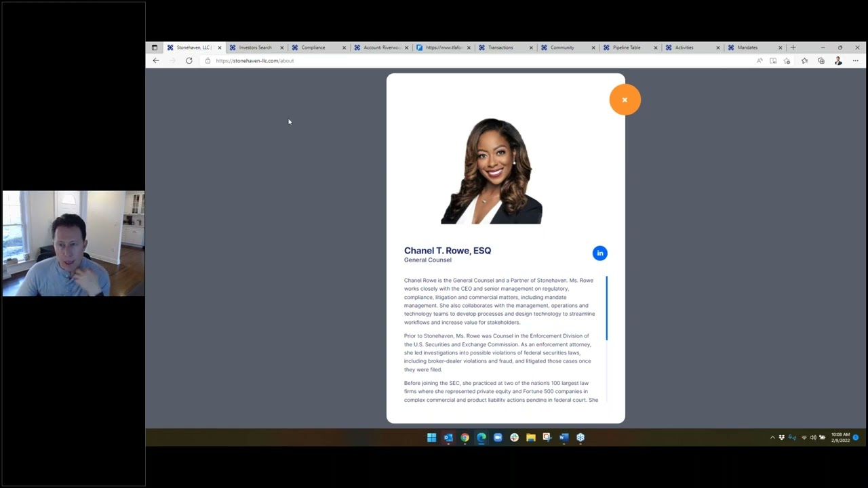Viewport: 868px width, 488px height.
Task: Open Zoom from the taskbar
Action: 498,437
